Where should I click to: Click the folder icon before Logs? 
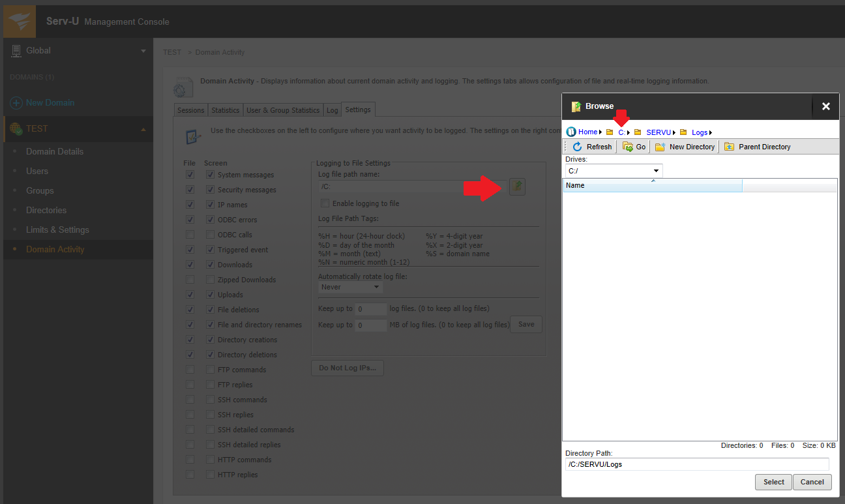(683, 132)
